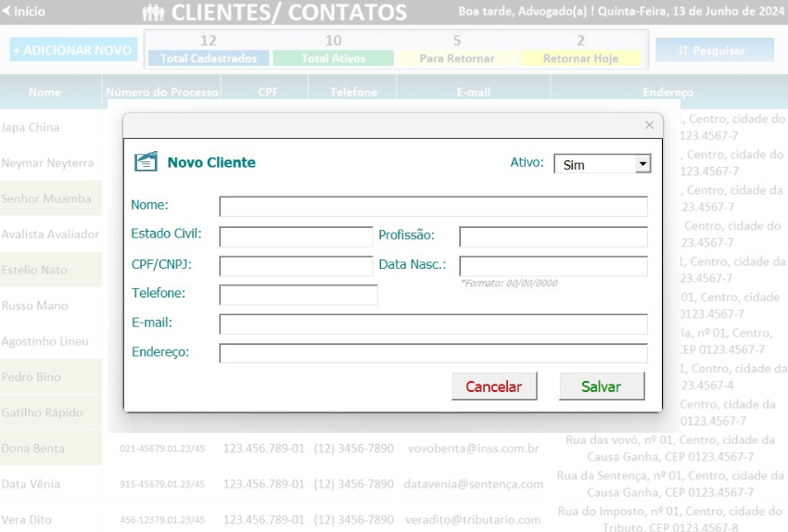788x532 pixels.
Task: Open the Pesquisar search button
Action: [714, 50]
